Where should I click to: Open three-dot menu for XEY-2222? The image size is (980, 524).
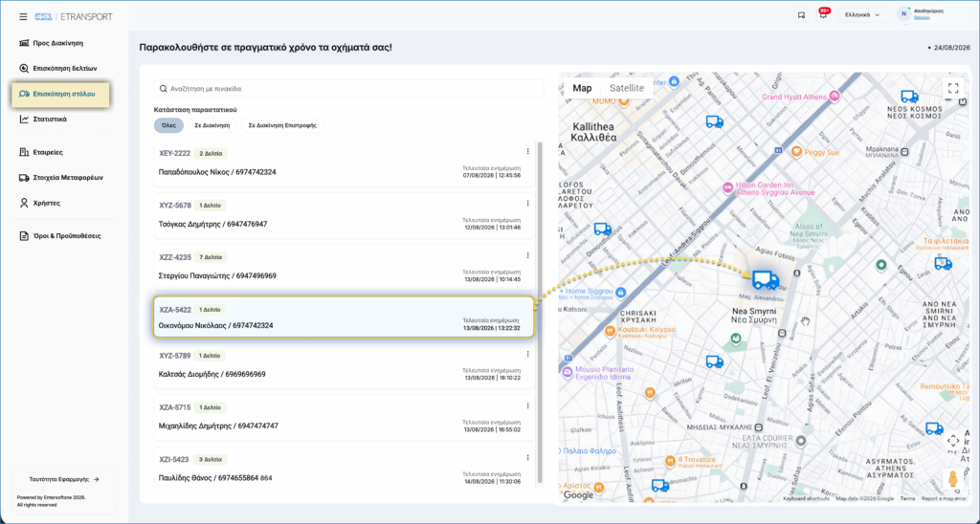pyautogui.click(x=527, y=152)
